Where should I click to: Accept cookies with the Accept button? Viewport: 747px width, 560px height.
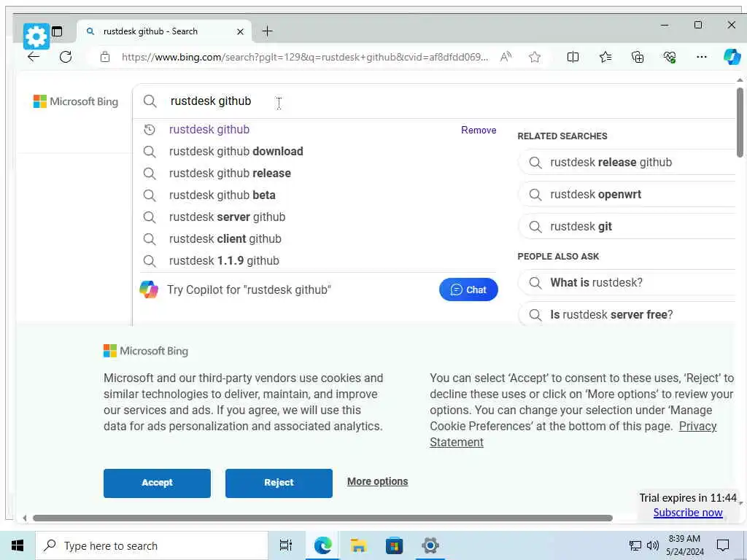[x=157, y=483]
